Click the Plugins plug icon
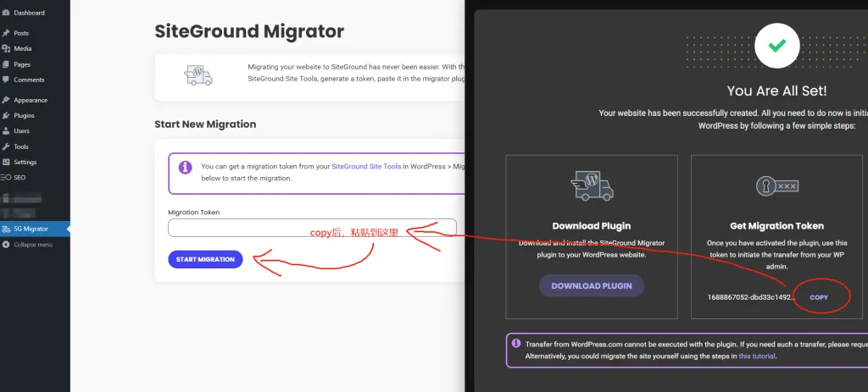Screen dimensions: 868x392 7,115
